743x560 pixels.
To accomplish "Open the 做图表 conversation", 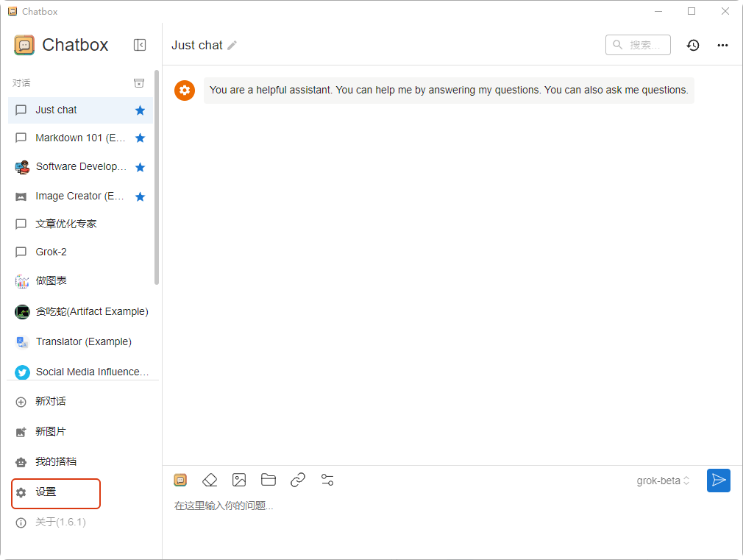I will [x=81, y=280].
